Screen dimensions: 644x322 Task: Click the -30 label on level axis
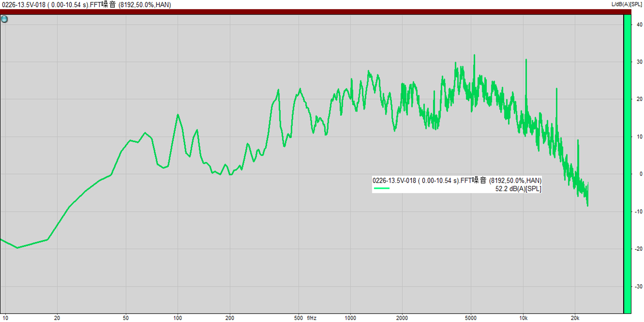point(639,287)
